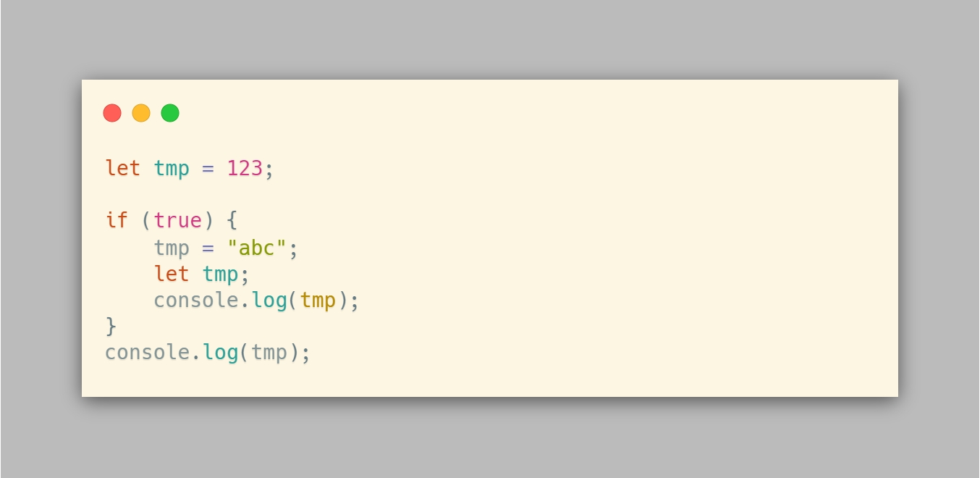Click the "abc" string literal
The height and width of the screenshot is (478, 980).
pyautogui.click(x=257, y=248)
